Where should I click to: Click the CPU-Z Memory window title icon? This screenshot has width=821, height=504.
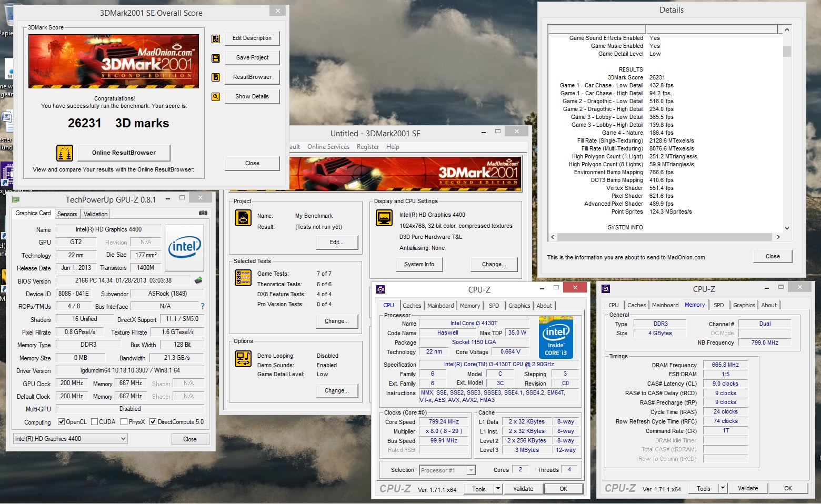click(x=606, y=289)
